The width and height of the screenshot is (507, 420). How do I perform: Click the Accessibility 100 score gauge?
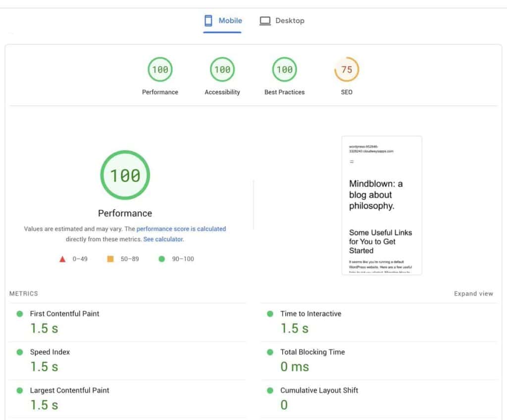[222, 70]
